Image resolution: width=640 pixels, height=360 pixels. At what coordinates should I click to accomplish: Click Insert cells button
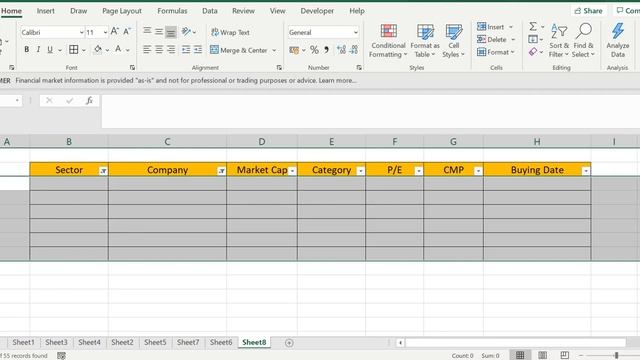pyautogui.click(x=491, y=27)
